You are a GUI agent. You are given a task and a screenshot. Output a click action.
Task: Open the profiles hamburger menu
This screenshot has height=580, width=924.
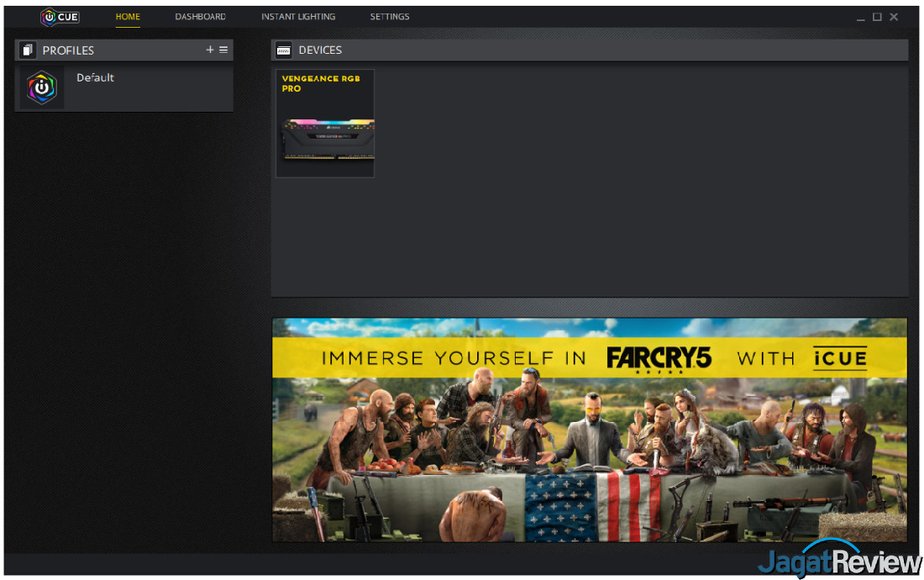click(223, 50)
